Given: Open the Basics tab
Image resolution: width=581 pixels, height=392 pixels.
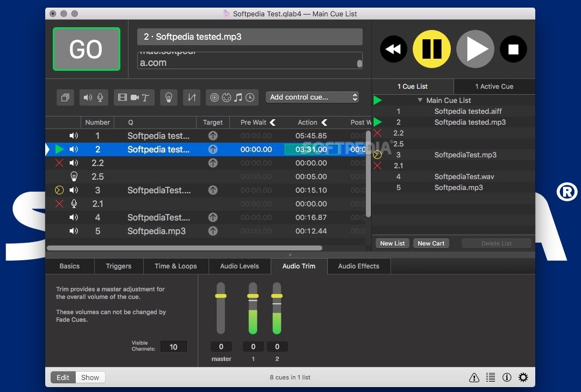Looking at the screenshot, I should click(70, 266).
